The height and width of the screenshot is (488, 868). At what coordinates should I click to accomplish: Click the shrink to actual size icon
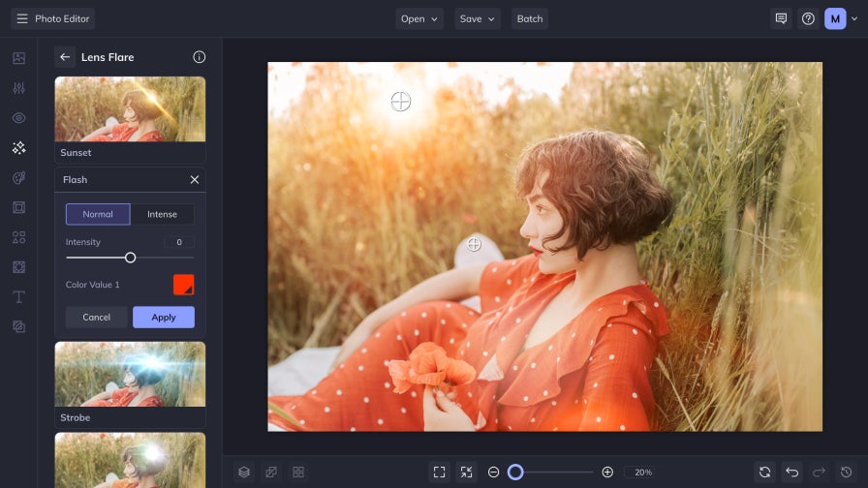pos(467,472)
